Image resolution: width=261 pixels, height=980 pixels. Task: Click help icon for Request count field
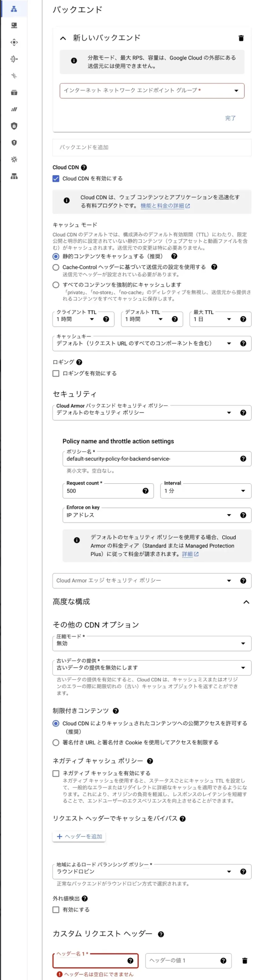click(145, 491)
